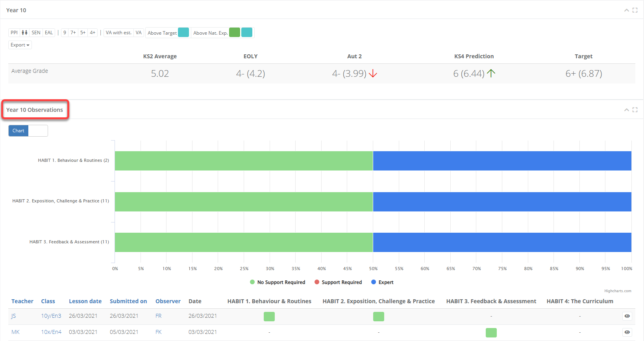Switch the Chart toggle off
Viewport: 644px width, 341px height.
click(x=28, y=131)
